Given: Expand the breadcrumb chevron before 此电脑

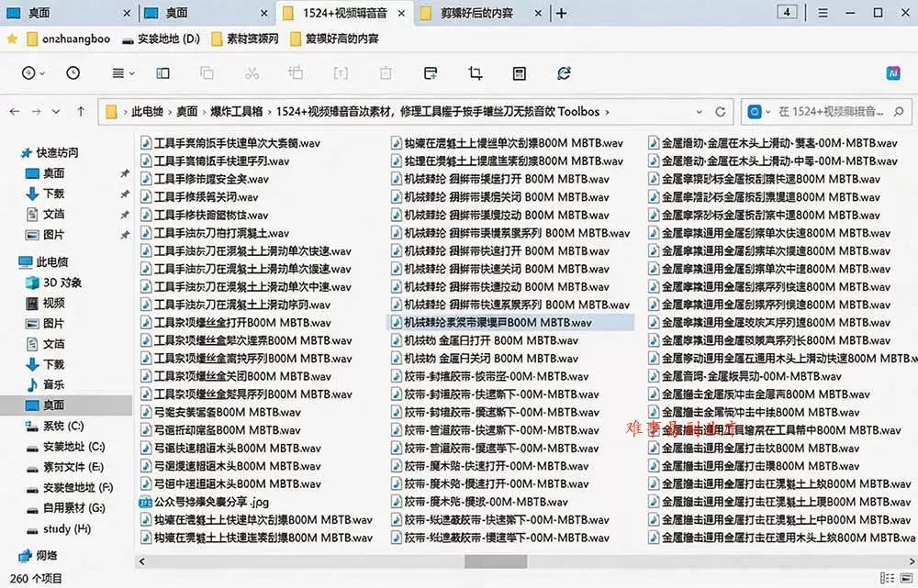Looking at the screenshot, I should click(x=125, y=112).
